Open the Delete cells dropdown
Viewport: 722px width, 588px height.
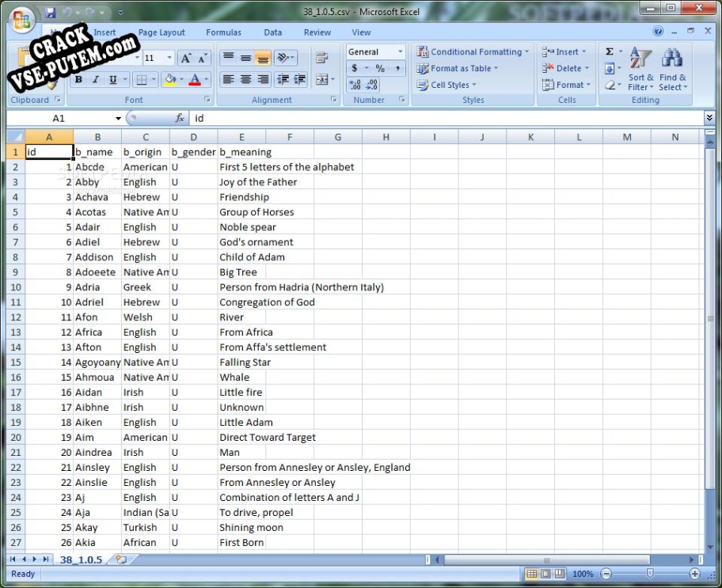pyautogui.click(x=565, y=68)
